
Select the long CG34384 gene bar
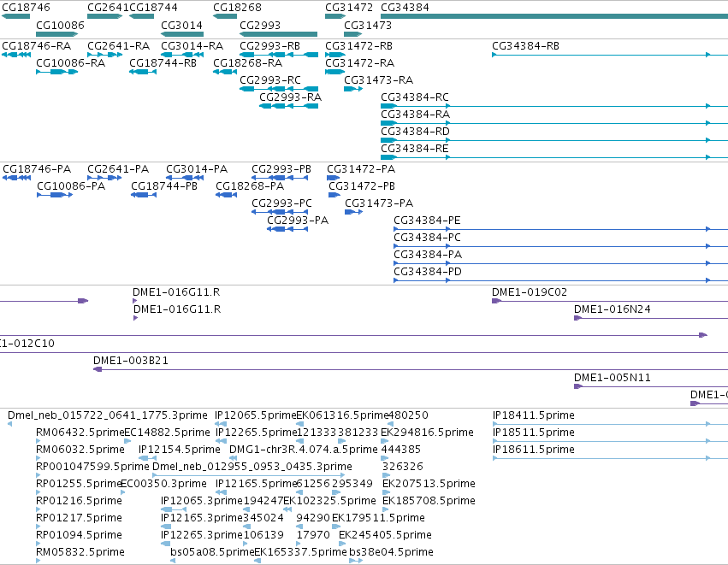(x=554, y=16)
